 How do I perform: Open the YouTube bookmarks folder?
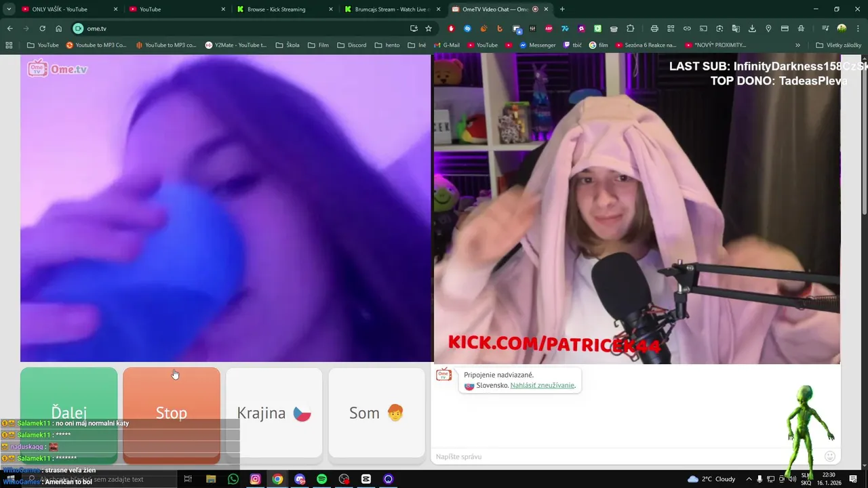pyautogui.click(x=43, y=45)
